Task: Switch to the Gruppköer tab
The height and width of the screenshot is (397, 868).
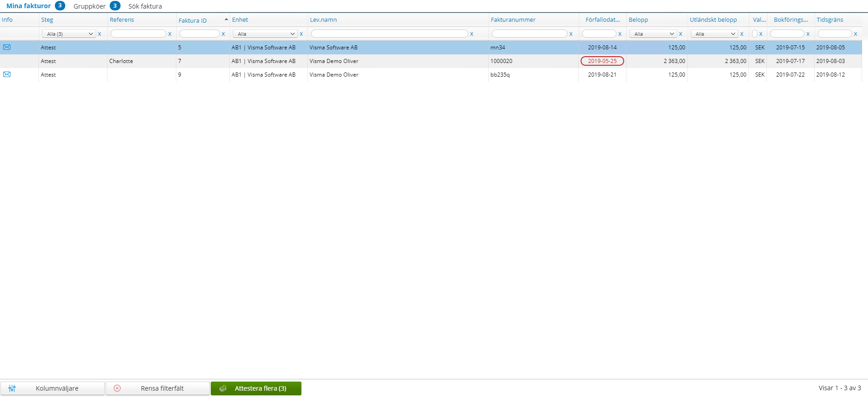Action: click(x=89, y=6)
